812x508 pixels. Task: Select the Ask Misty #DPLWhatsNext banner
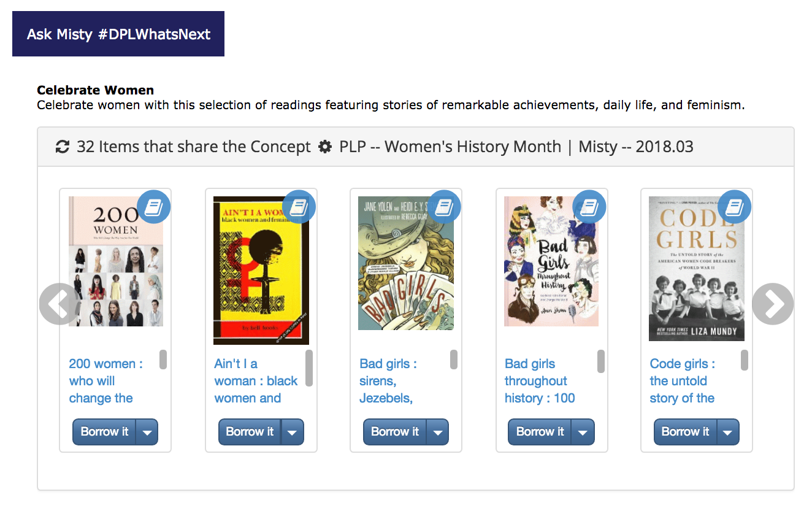point(118,34)
